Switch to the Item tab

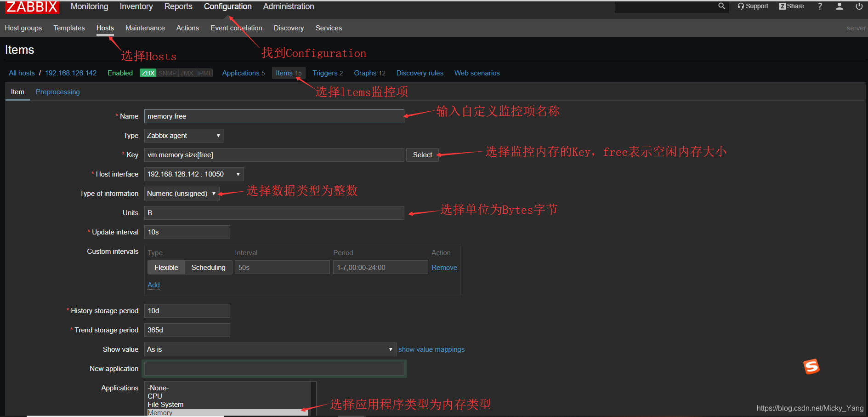tap(17, 92)
